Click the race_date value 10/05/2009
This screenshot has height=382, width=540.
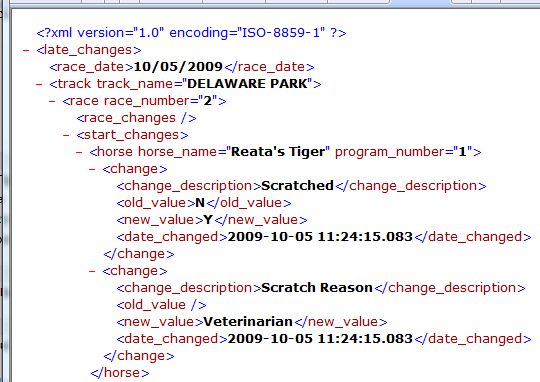(x=178, y=66)
